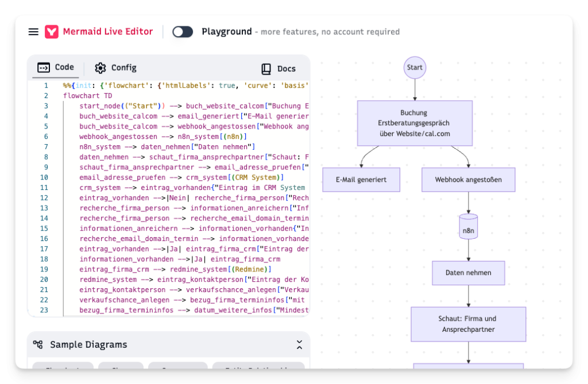
Task: Open the hamburger navigation menu
Action: tap(33, 32)
